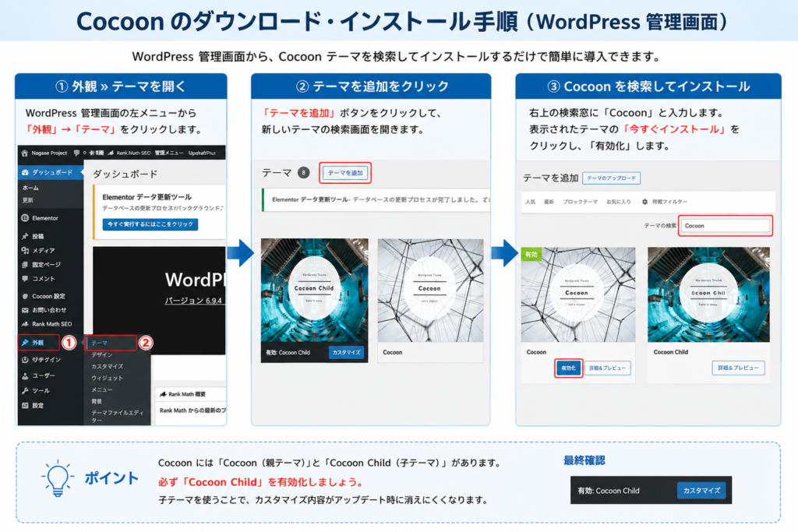Select ホーム under ダッシュボード
The width and height of the screenshot is (798, 532).
30,188
